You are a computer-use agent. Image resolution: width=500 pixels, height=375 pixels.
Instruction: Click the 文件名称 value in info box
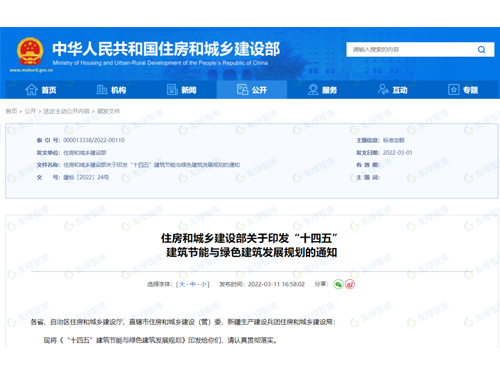tap(152, 165)
